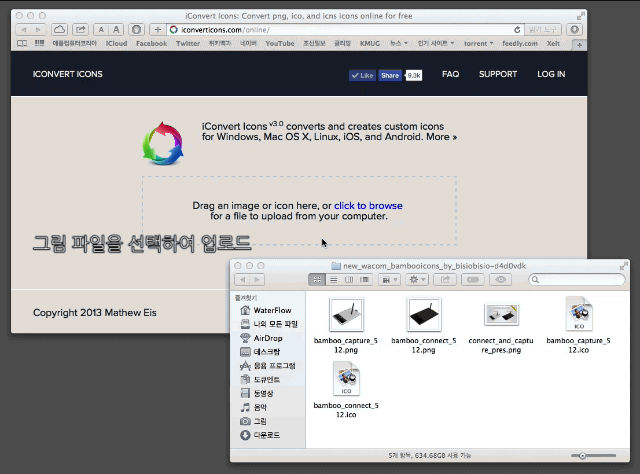Open the FAQ page
Image resolution: width=640 pixels, height=474 pixels.
coord(450,74)
